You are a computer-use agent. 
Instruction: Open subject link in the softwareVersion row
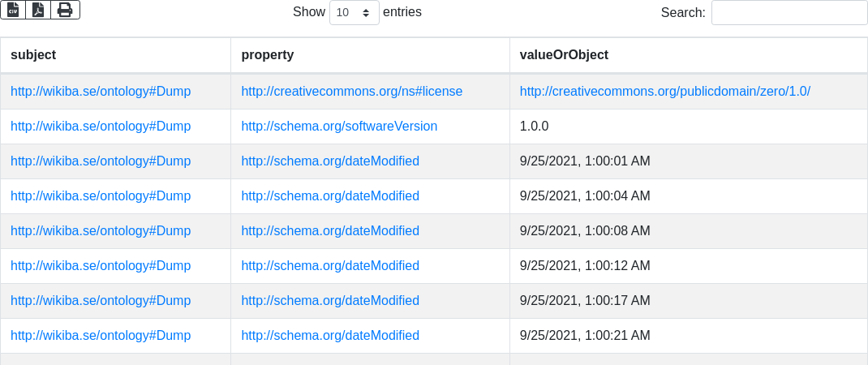101,127
